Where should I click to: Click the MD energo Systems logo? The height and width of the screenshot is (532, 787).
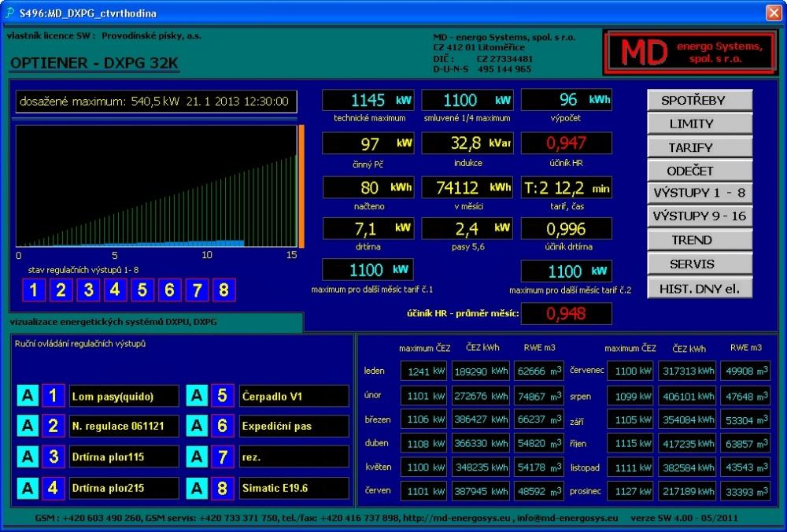click(691, 52)
